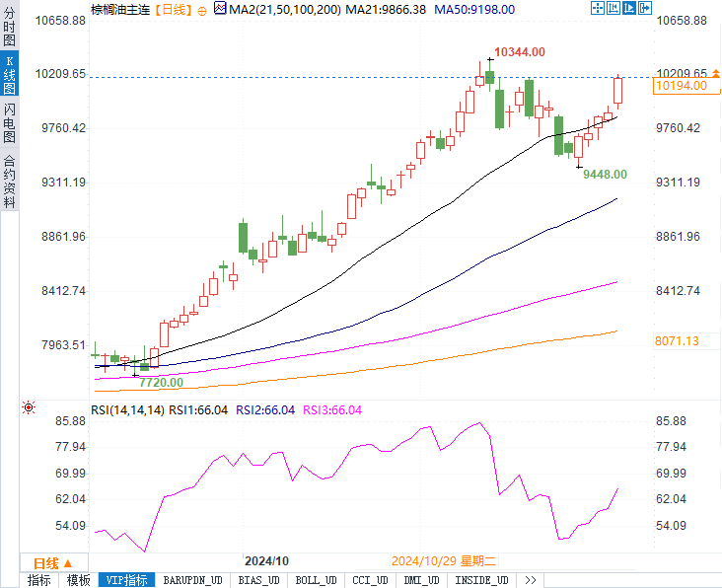Image resolution: width=722 pixels, height=588 pixels.
Task: Apply the INSIDE_UD indicator
Action: pos(481,580)
